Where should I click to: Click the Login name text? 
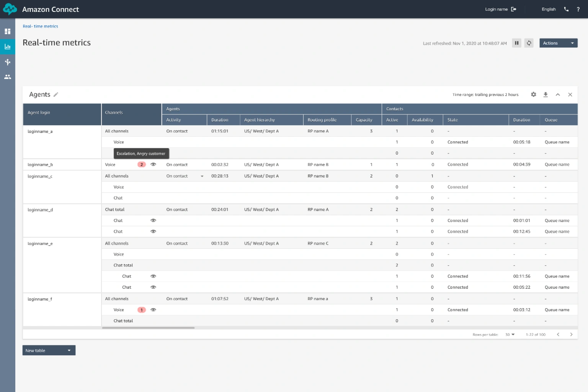[496, 9]
